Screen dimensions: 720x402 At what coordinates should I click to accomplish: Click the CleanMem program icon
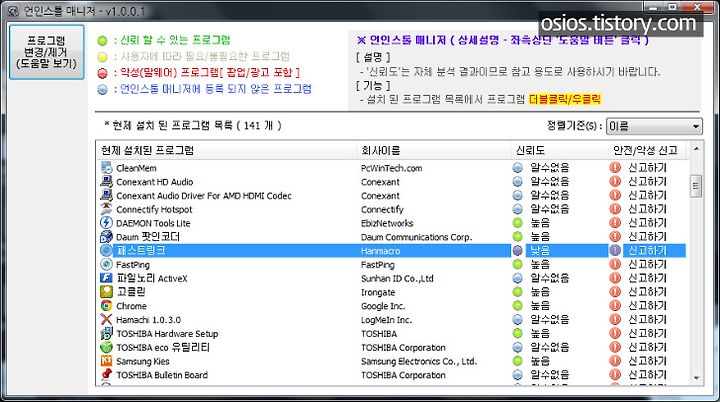pos(107,168)
